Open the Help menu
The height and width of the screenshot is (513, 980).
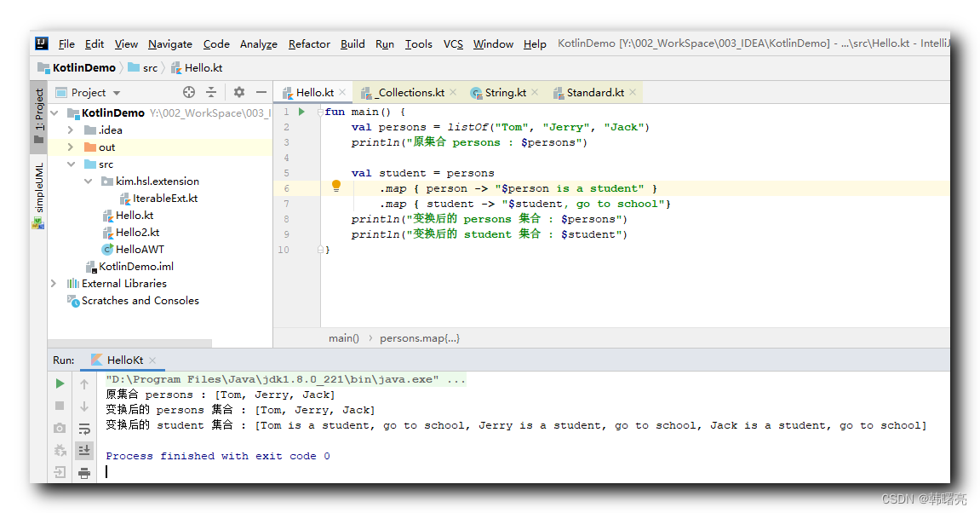535,43
